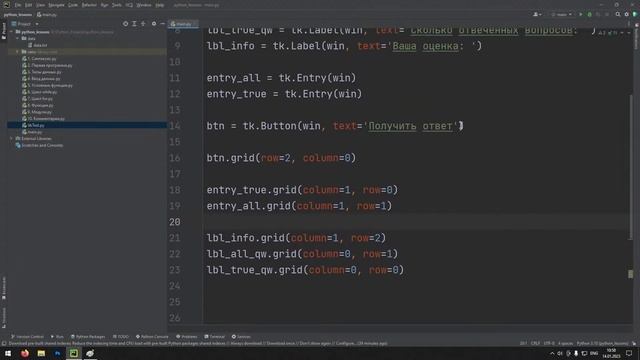The height and width of the screenshot is (360, 640).
Task: Open the Terminal tool window
Action: coord(215,337)
